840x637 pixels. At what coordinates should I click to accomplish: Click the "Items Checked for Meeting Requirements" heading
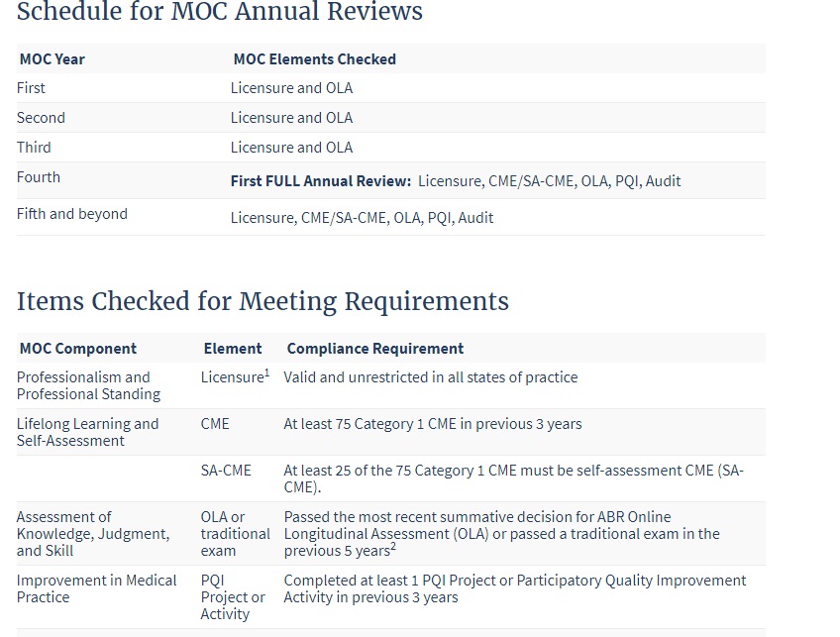(262, 301)
